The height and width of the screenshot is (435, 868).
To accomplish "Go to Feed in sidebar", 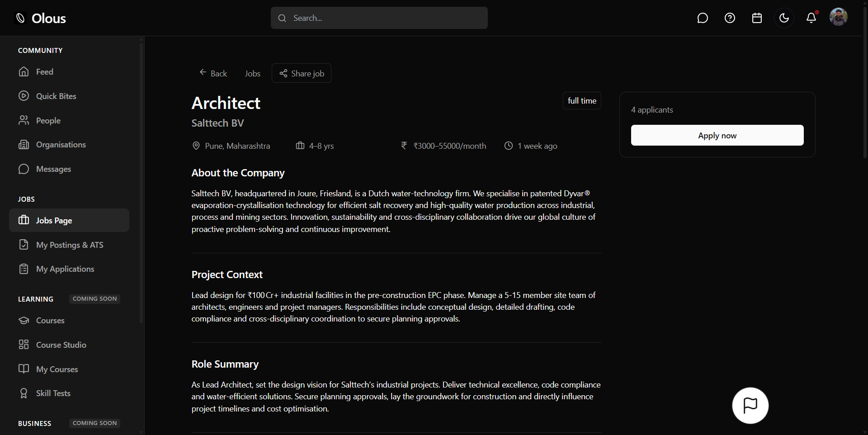I will click(x=69, y=72).
